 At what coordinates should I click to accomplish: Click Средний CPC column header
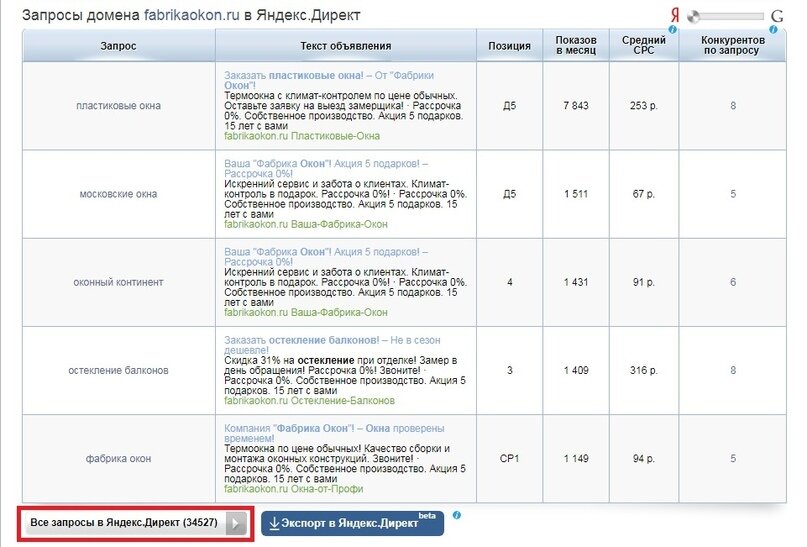click(x=644, y=45)
